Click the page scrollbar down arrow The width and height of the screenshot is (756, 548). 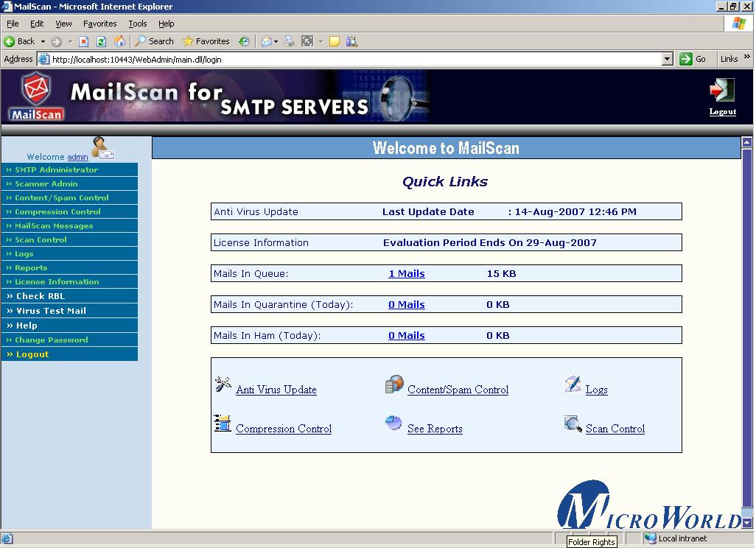747,523
